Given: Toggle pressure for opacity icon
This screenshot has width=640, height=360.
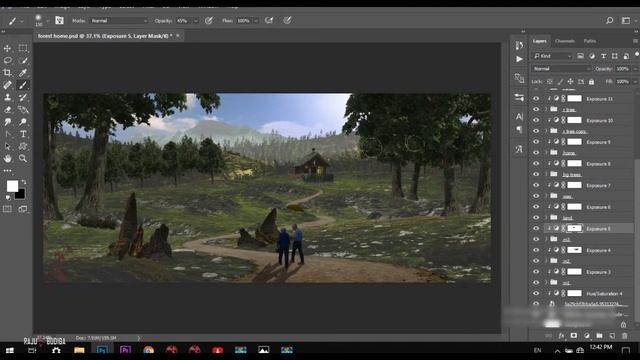Looking at the screenshot, I should (209, 20).
